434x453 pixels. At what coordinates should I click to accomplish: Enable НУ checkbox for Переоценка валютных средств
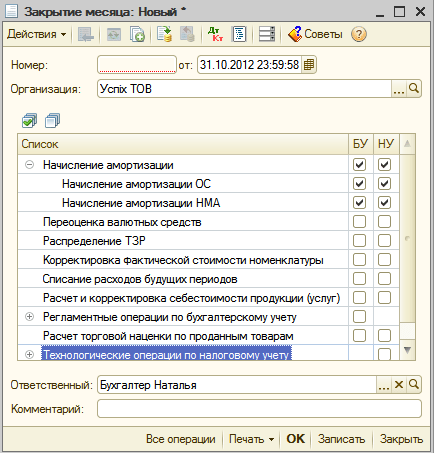tap(384, 221)
